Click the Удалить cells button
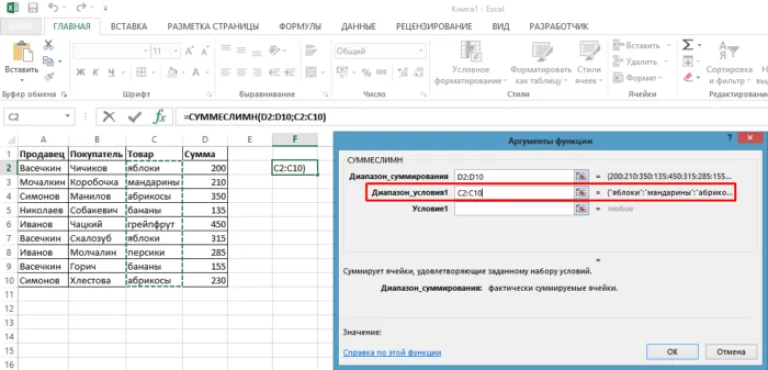 click(641, 62)
